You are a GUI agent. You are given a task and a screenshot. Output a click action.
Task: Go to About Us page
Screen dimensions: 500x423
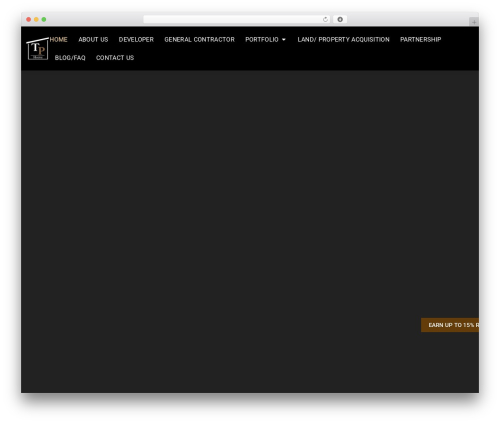tap(93, 39)
